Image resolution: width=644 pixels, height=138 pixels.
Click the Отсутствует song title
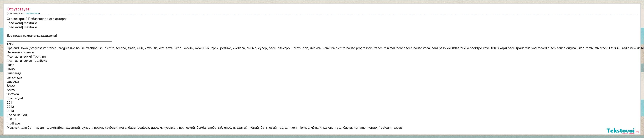(18, 9)
